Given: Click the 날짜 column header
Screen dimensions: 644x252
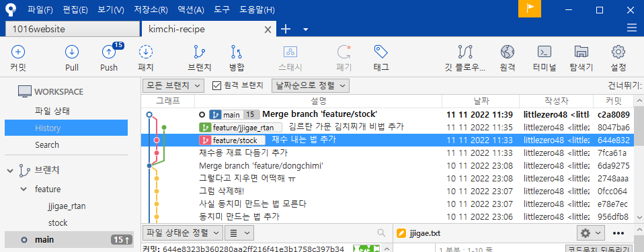Looking at the screenshot, I should (481, 101).
